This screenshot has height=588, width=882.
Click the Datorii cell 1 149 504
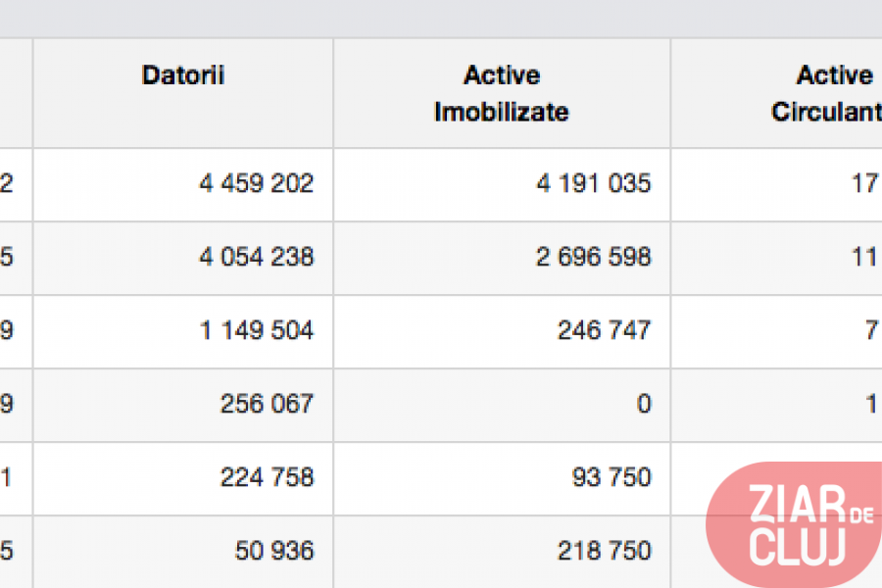(x=256, y=330)
